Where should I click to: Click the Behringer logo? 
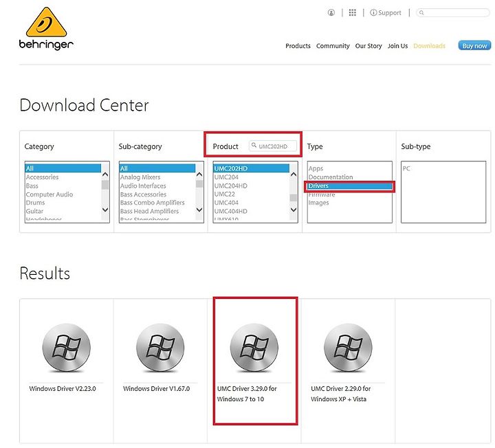click(47, 29)
